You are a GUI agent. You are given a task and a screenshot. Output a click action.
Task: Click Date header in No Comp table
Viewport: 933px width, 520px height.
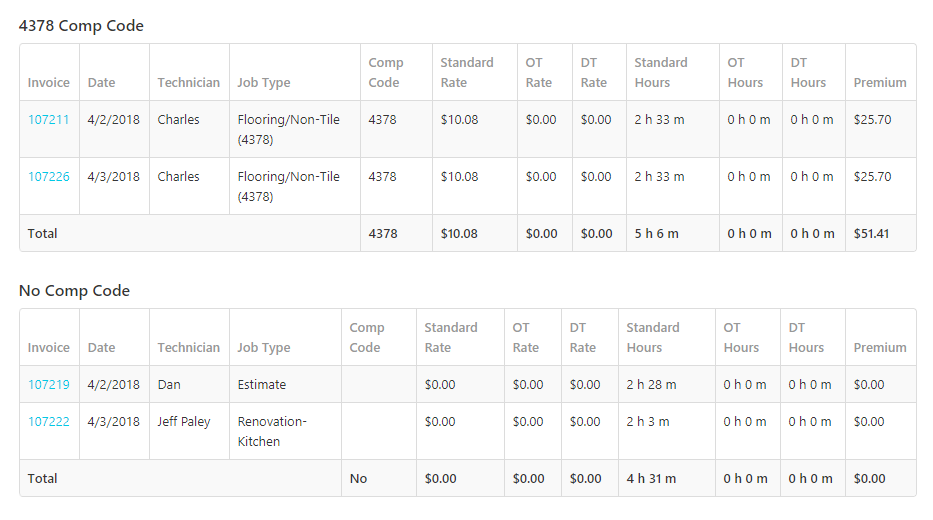[x=101, y=347]
